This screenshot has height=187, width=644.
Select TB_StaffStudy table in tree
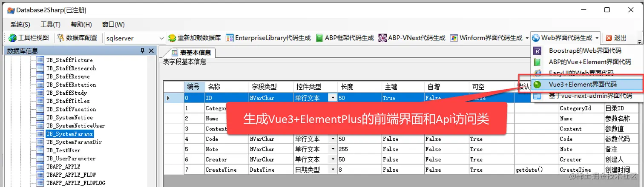(66, 93)
